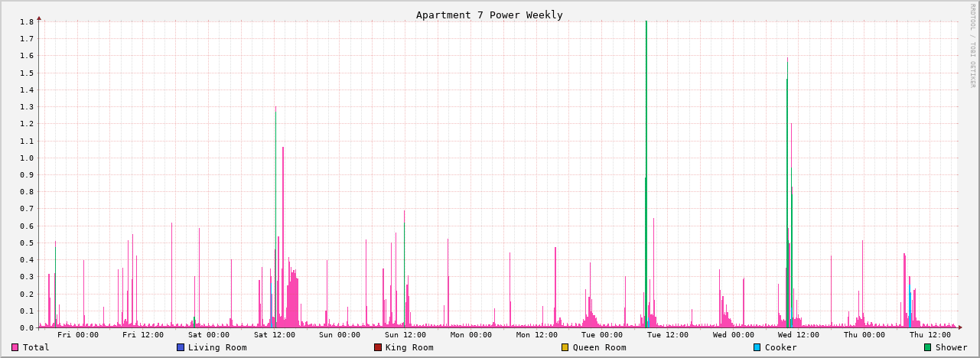The image size is (980, 358).
Task: Click the blue Living Room legend swatch
Action: coord(181,347)
